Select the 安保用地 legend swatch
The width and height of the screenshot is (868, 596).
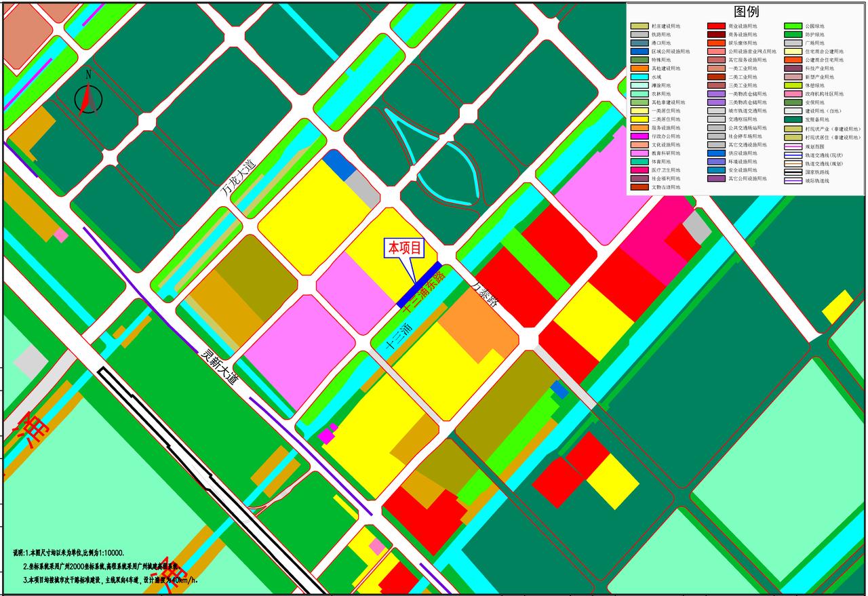click(793, 102)
